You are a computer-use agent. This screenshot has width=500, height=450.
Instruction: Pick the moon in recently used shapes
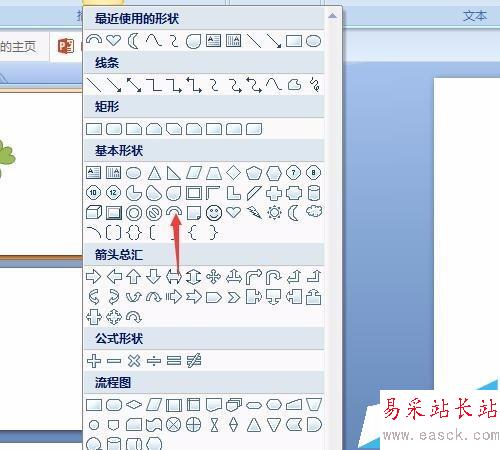point(133,41)
